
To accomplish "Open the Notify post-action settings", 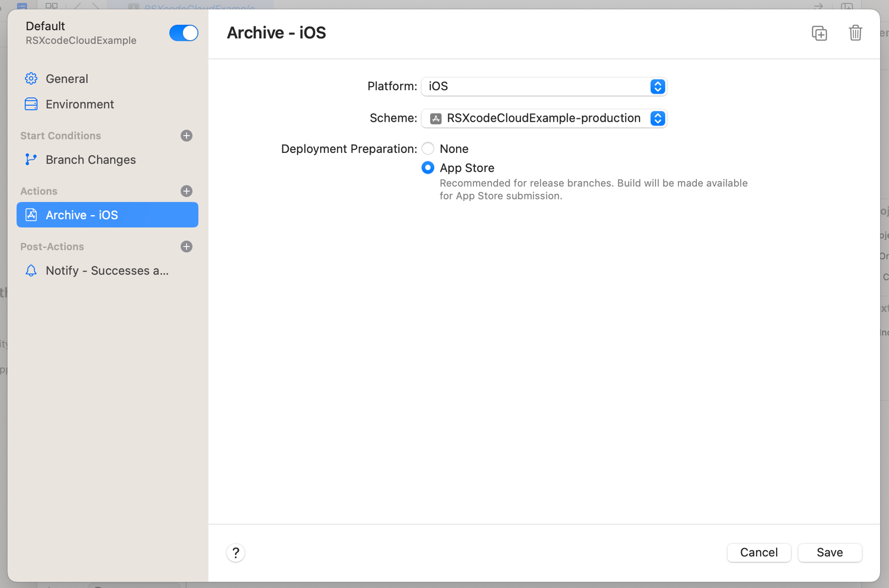I will click(x=107, y=271).
